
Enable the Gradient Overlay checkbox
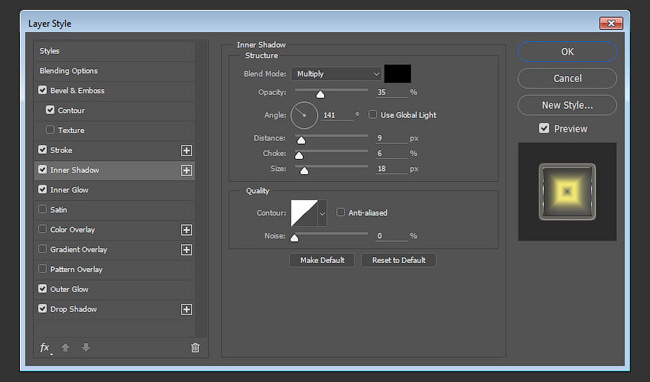[42, 249]
